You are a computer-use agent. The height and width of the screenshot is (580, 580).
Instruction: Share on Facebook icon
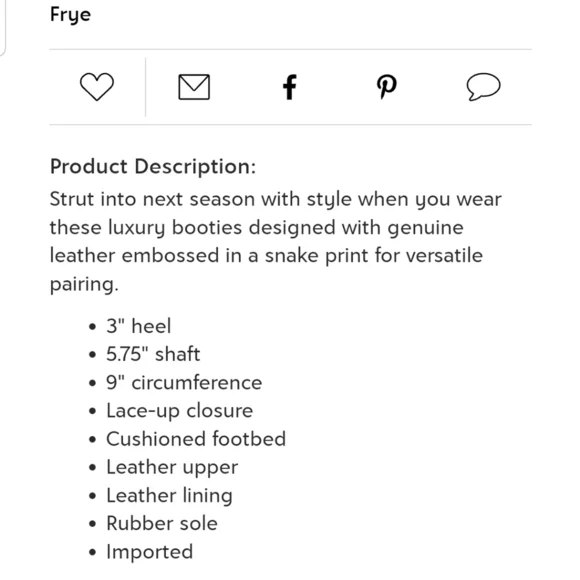[x=290, y=87]
